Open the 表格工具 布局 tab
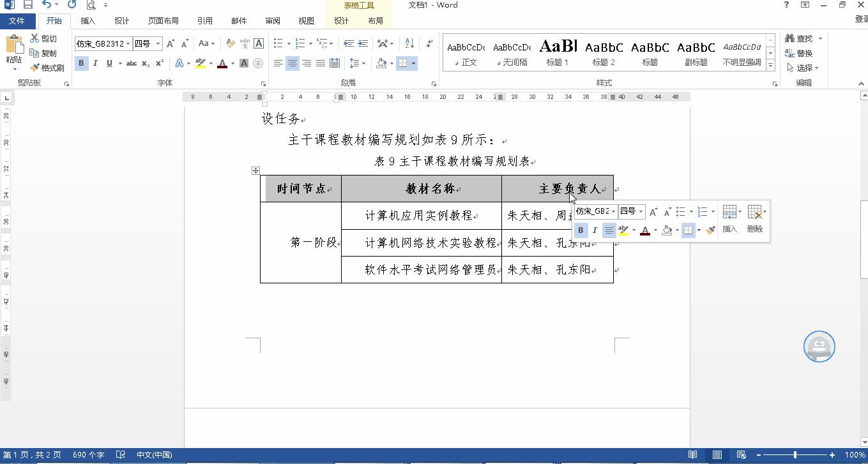The image size is (868, 464). point(376,20)
